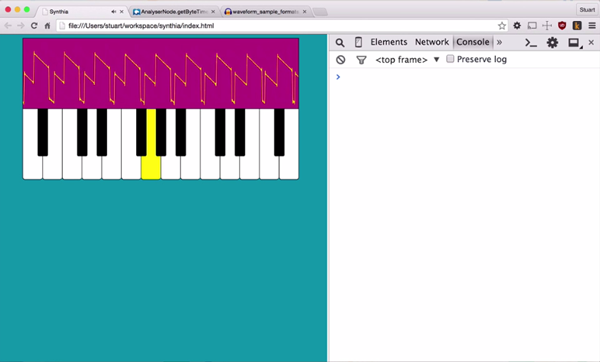The height and width of the screenshot is (362, 600).
Task: Play the first white piano key
Action: 33,167
